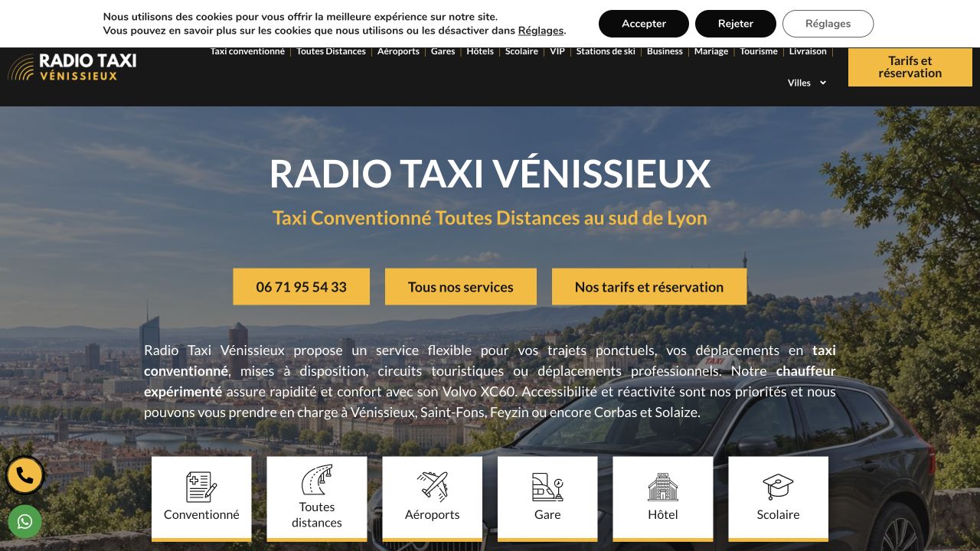Click the Conventionné card label
The height and width of the screenshot is (551, 980).
coord(201,515)
